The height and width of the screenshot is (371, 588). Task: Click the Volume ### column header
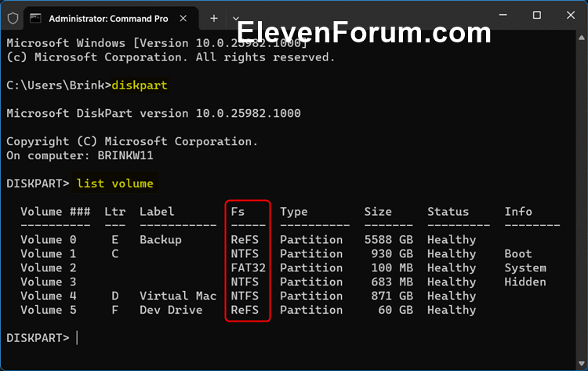pyautogui.click(x=56, y=212)
